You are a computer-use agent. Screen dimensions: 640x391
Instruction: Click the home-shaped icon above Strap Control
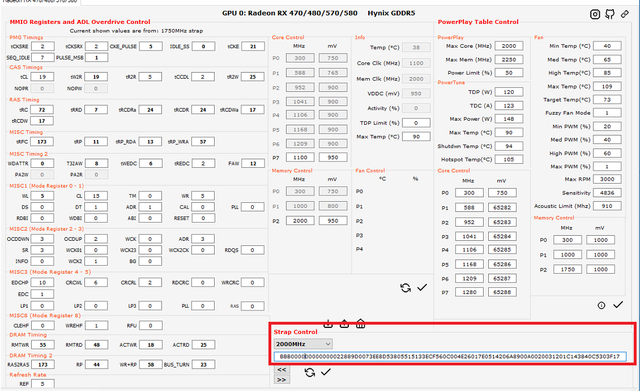tap(360, 324)
